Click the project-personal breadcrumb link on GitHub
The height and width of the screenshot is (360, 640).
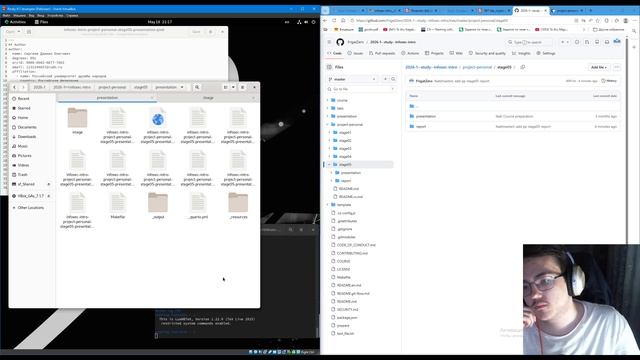click(477, 67)
